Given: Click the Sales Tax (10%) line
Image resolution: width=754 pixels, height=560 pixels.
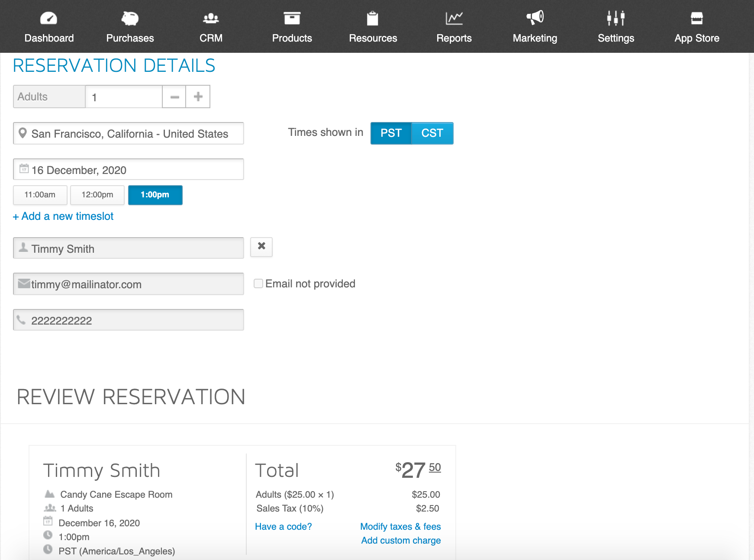Looking at the screenshot, I should (x=290, y=508).
